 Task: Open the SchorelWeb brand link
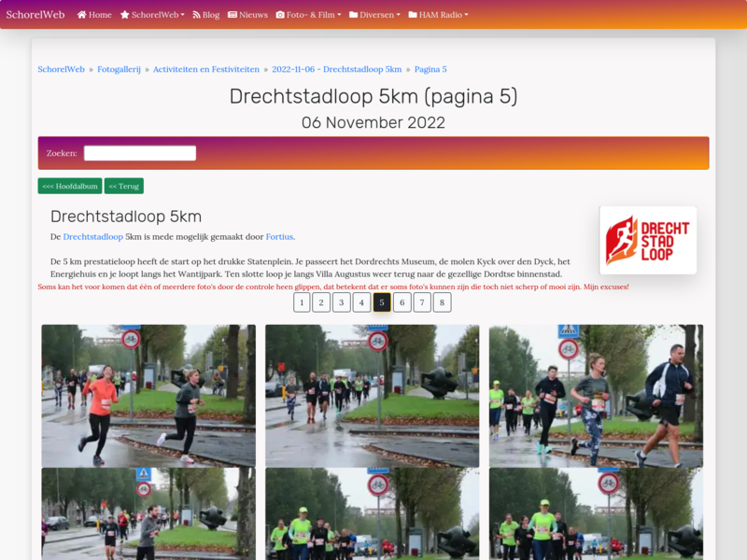pos(35,15)
